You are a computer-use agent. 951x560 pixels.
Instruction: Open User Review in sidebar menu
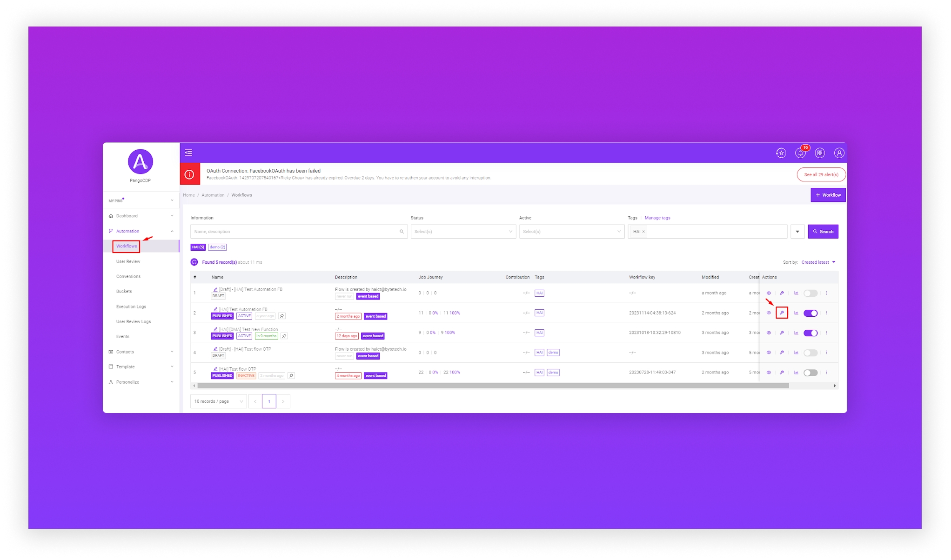tap(128, 261)
